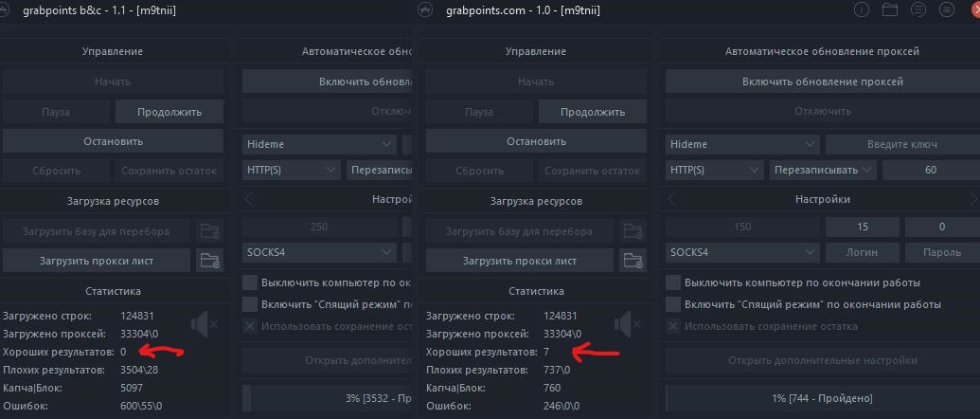Click Пауза button in grabpoints.com
980x419 pixels.
click(479, 112)
